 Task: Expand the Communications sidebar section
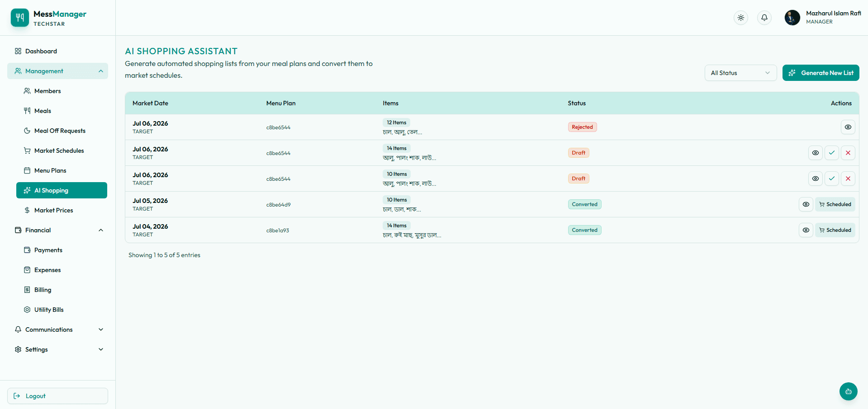click(x=57, y=329)
